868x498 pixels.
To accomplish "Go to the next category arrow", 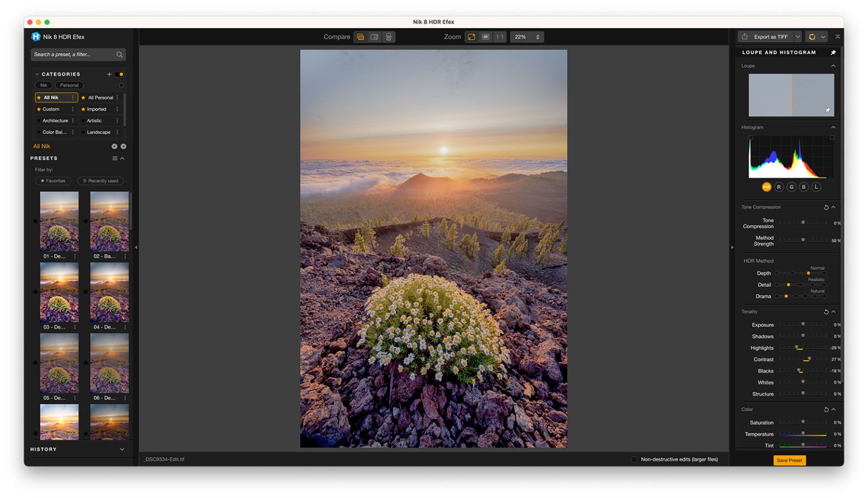I will coord(123,146).
